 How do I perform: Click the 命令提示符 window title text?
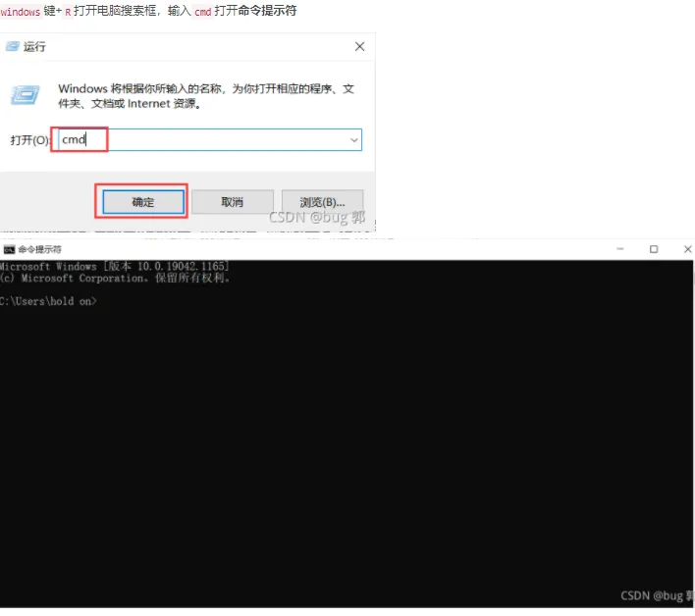[40, 250]
